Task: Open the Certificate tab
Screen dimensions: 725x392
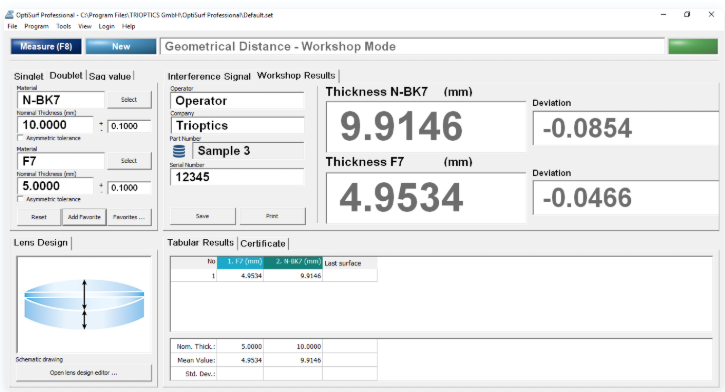Action: pyautogui.click(x=263, y=244)
